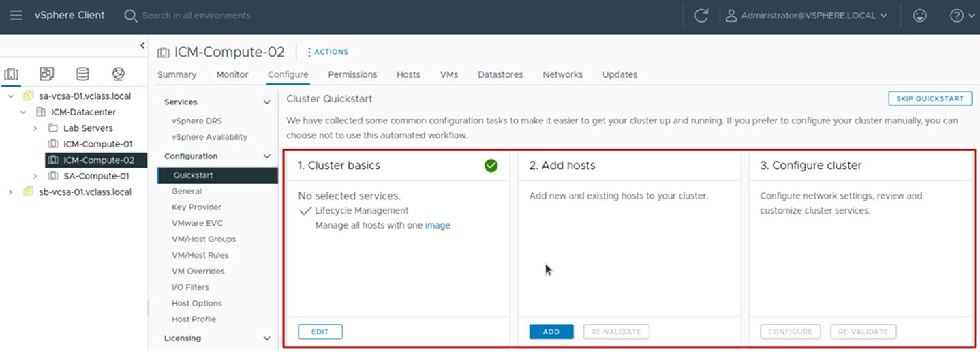Collapse the left navigation pane
This screenshot has height=352, width=980.
[x=142, y=46]
